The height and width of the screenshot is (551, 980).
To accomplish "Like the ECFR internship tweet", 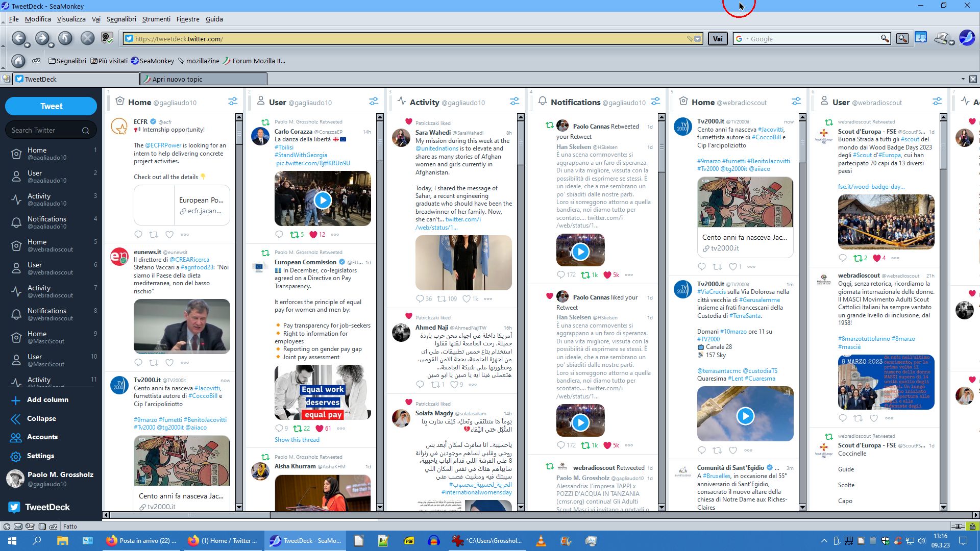I will tap(169, 235).
